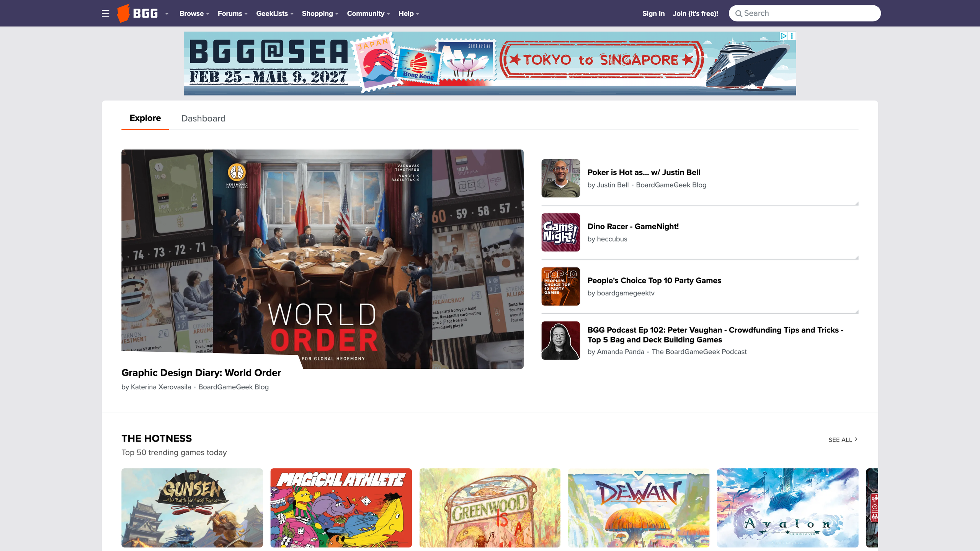The image size is (980, 551).
Task: Open BGG Podcast Ep 102 article
Action: 715,335
